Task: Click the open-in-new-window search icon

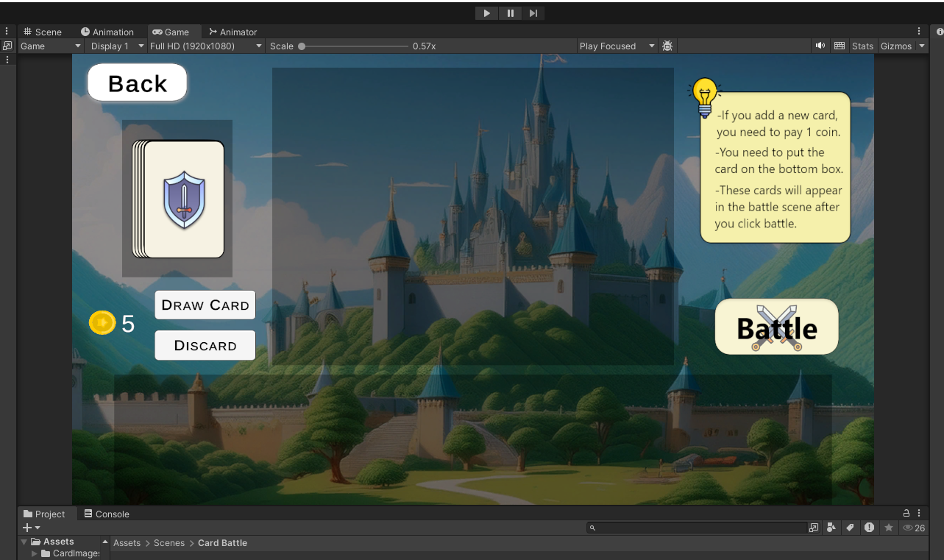Action: click(814, 528)
